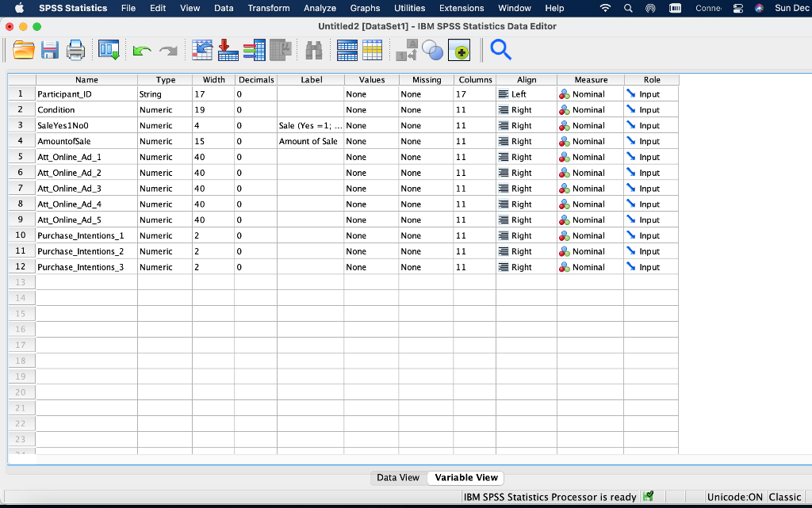The image size is (812, 508).
Task: Open Role dropdown for Att_Online_Ad_1 row
Action: (x=652, y=157)
